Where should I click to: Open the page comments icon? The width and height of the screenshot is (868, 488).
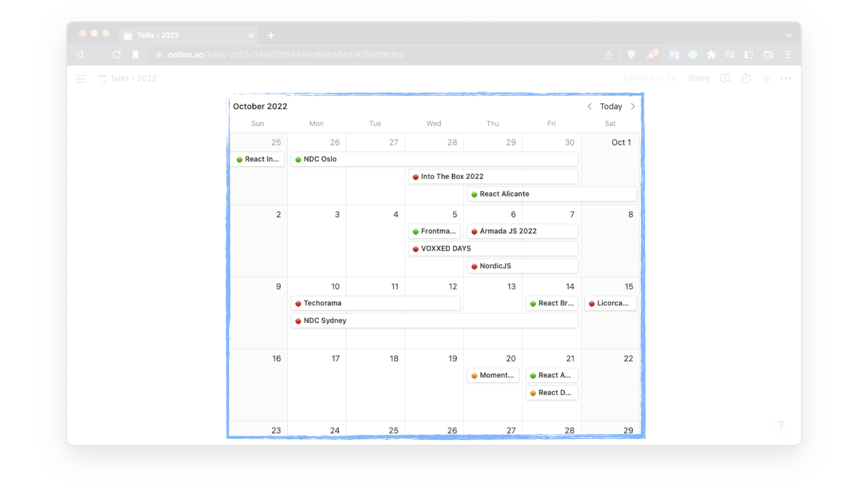pyautogui.click(x=725, y=79)
